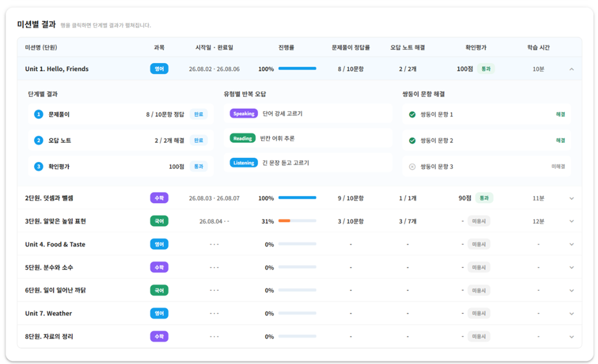The image size is (598, 364).
Task: Click the 수학 badge on 2단원 row
Action: tap(159, 198)
